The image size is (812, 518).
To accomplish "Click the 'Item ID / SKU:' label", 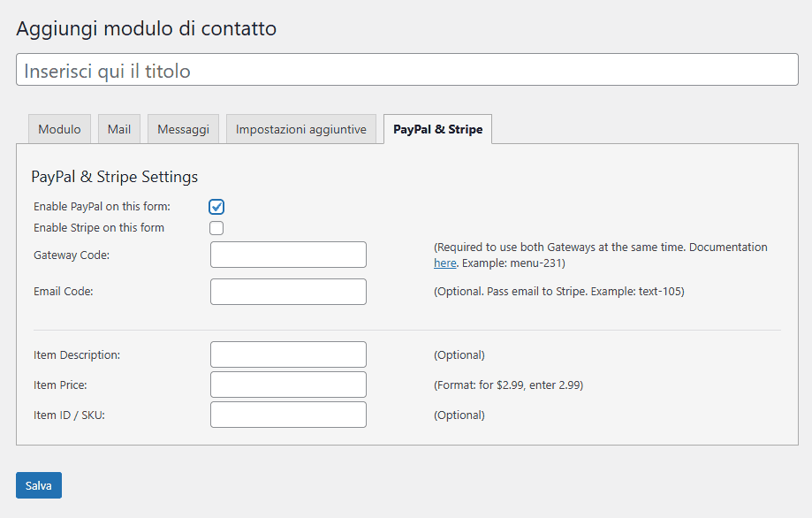I will pos(70,415).
